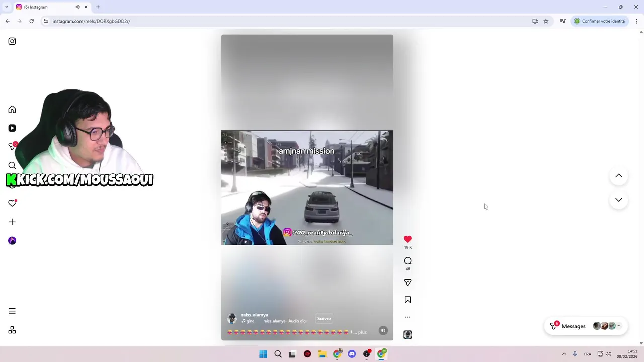Click the playing reel video
Viewport: 644px width, 362px height.
[307, 188]
